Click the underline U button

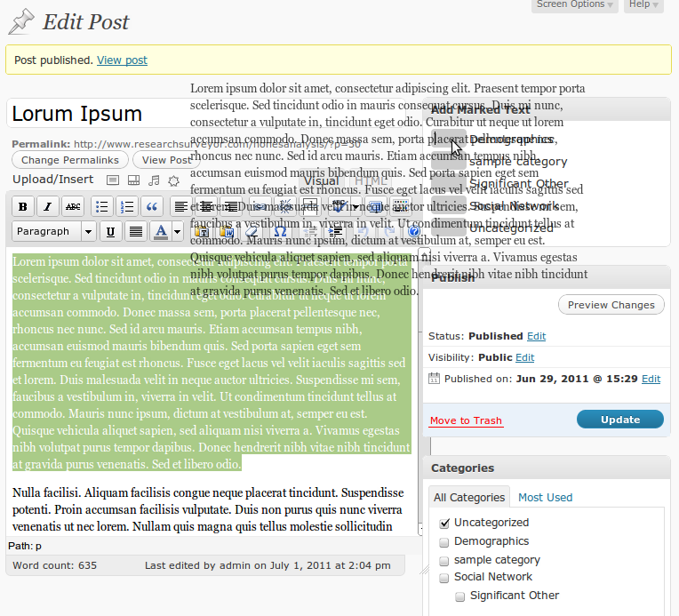click(110, 232)
